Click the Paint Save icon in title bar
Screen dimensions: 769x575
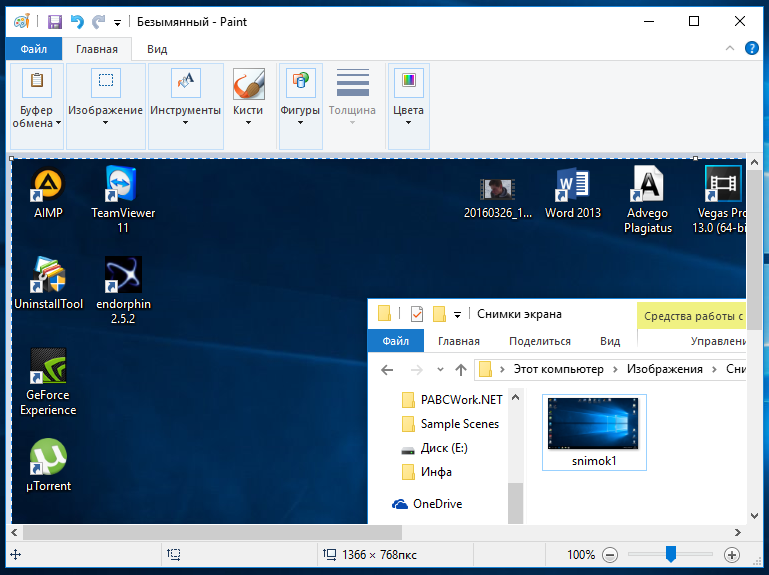point(54,22)
